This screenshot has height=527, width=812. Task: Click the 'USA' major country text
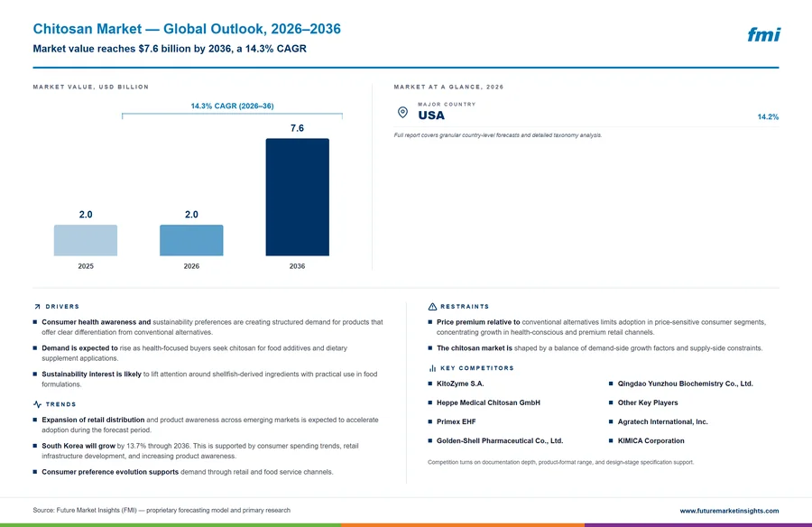tap(431, 116)
